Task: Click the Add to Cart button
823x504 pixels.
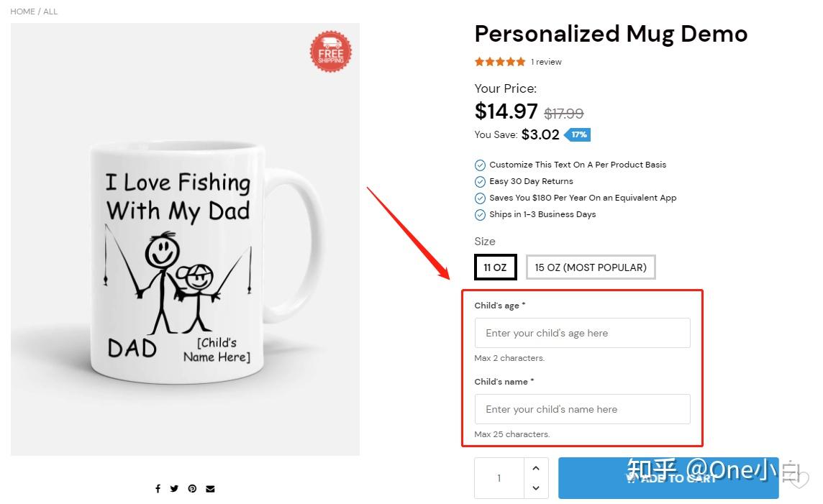Action: [x=668, y=477]
